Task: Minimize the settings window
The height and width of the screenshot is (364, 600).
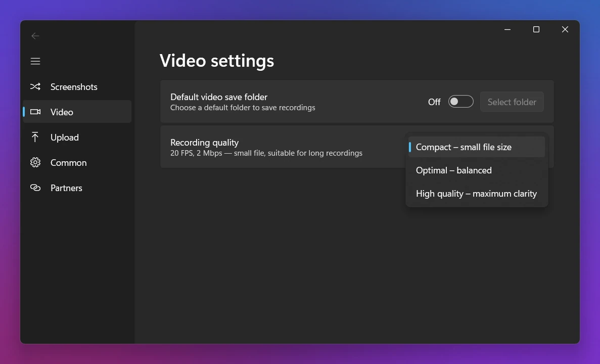Action: click(x=507, y=29)
